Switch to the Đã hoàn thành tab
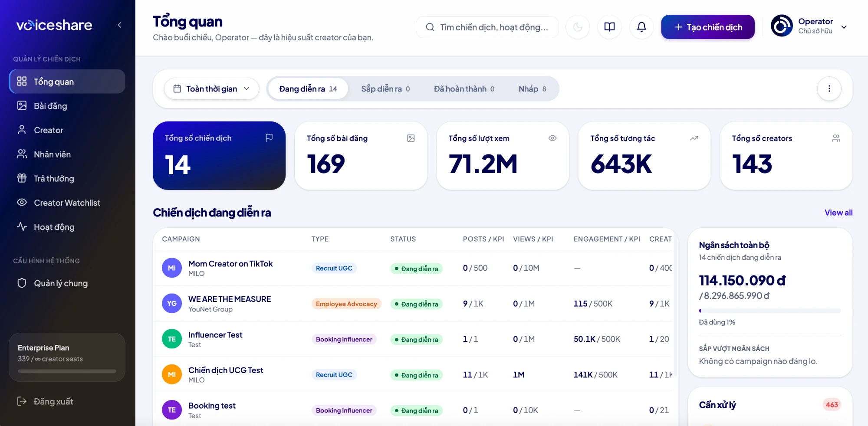868x426 pixels. point(464,88)
